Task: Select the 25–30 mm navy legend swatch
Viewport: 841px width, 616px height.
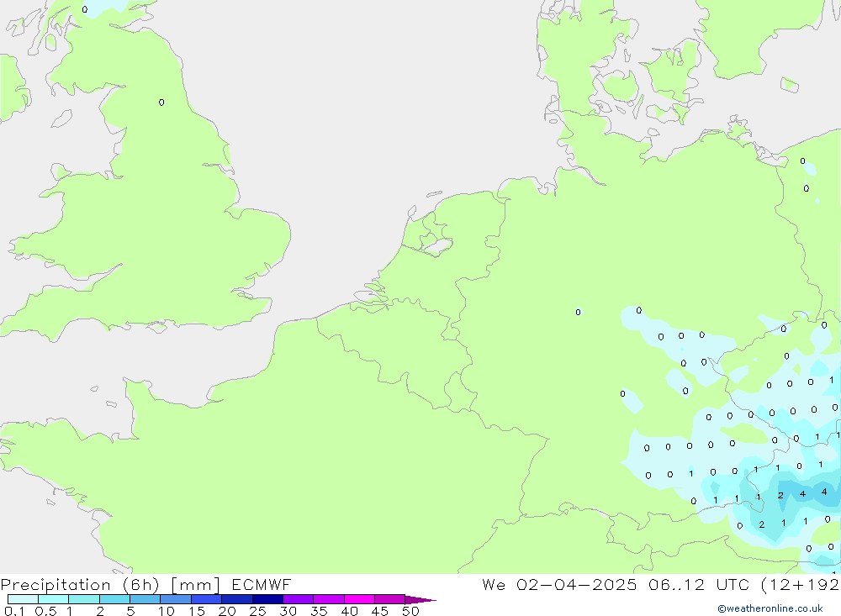Action: tap(267, 599)
